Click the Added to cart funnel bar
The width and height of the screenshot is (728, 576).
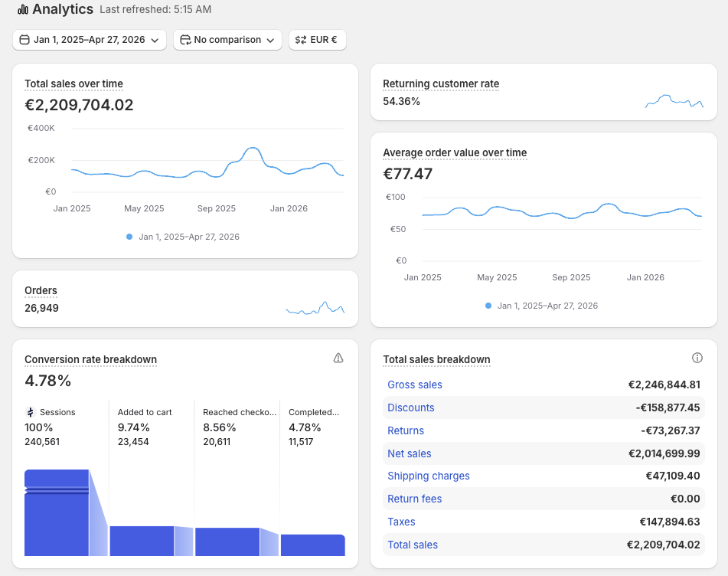(x=142, y=541)
